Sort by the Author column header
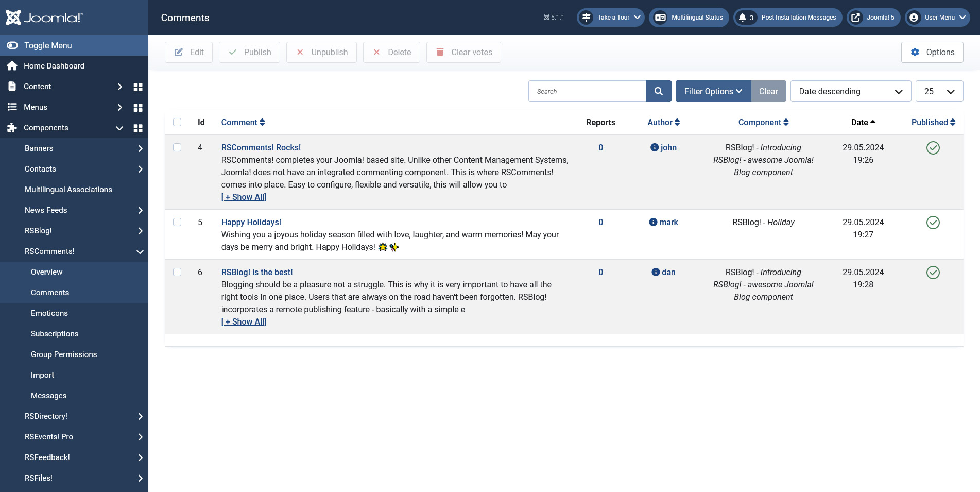 pyautogui.click(x=663, y=122)
